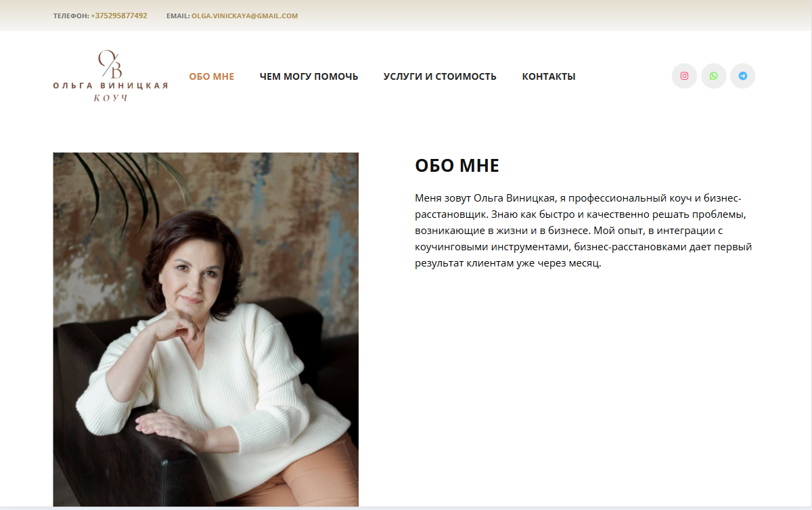The height and width of the screenshot is (510, 812).
Task: Open the ЧЕМ МОГУ ПОМОЧЬ menu item
Action: coord(309,76)
